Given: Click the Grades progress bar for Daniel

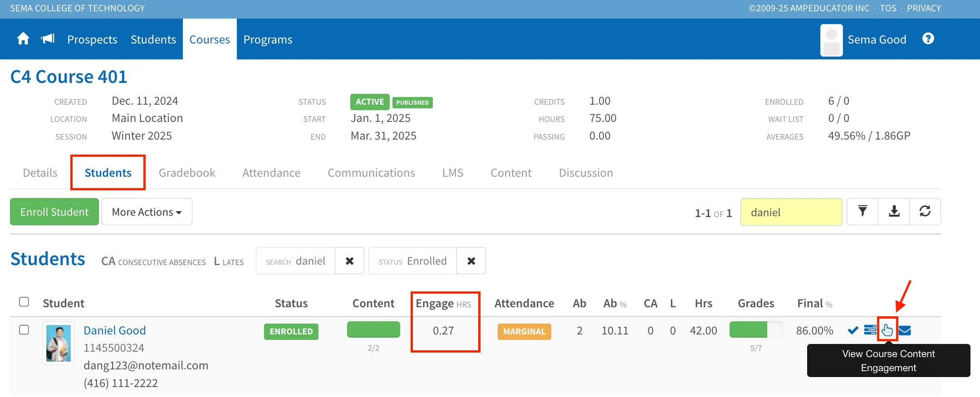Looking at the screenshot, I should (756, 329).
